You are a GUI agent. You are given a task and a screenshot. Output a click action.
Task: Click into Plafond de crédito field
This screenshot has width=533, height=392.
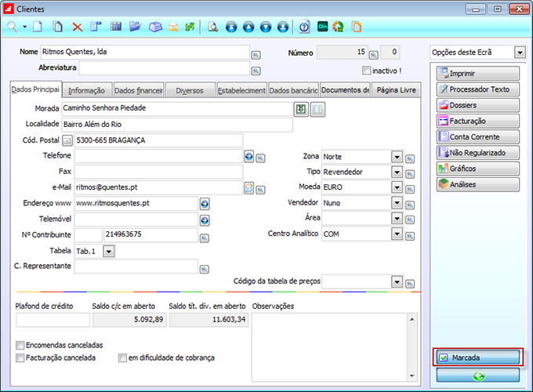point(53,320)
